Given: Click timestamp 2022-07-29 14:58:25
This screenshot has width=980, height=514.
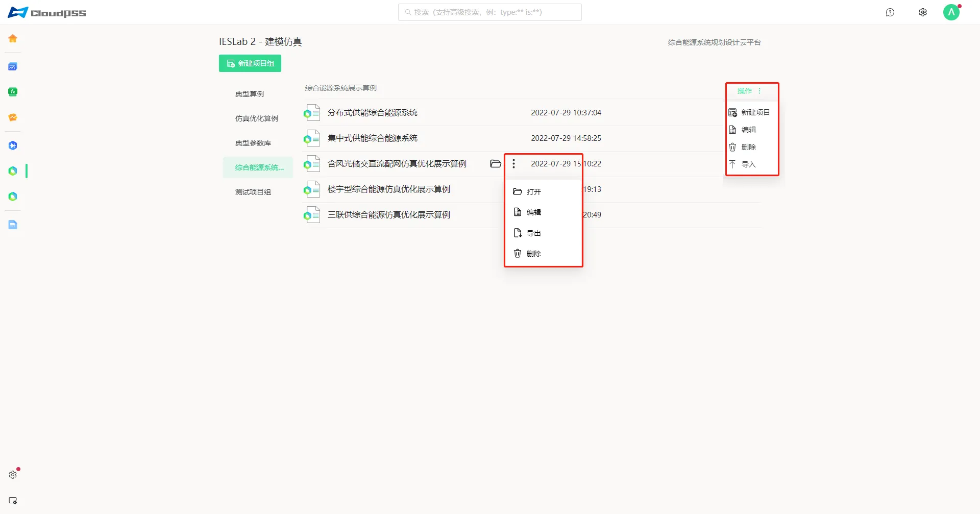Looking at the screenshot, I should 566,138.
